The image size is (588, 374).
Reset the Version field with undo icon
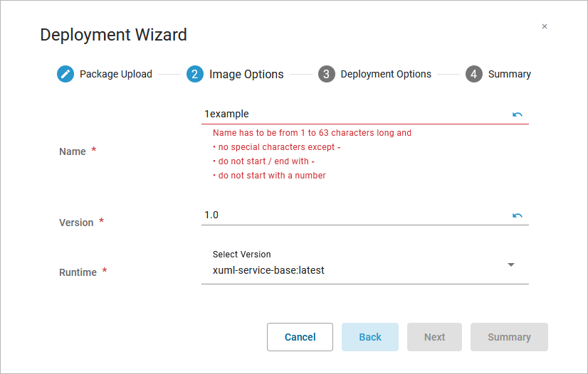[x=518, y=215]
